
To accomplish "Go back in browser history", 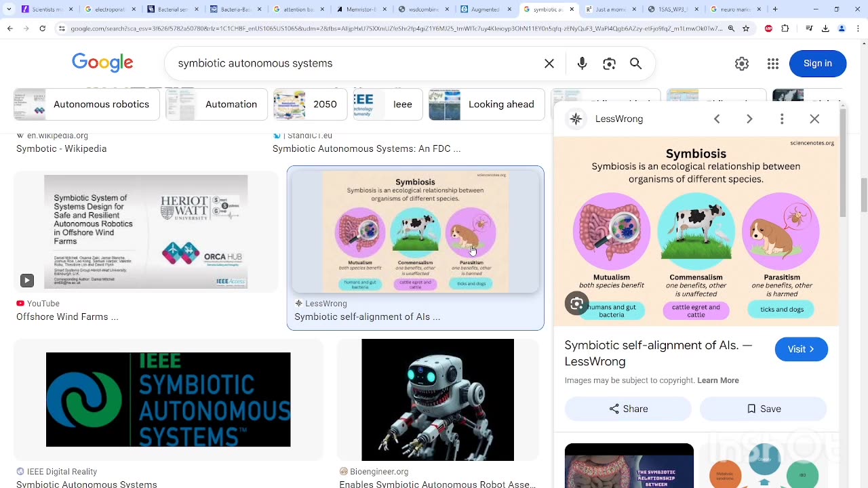I will coord(10,28).
